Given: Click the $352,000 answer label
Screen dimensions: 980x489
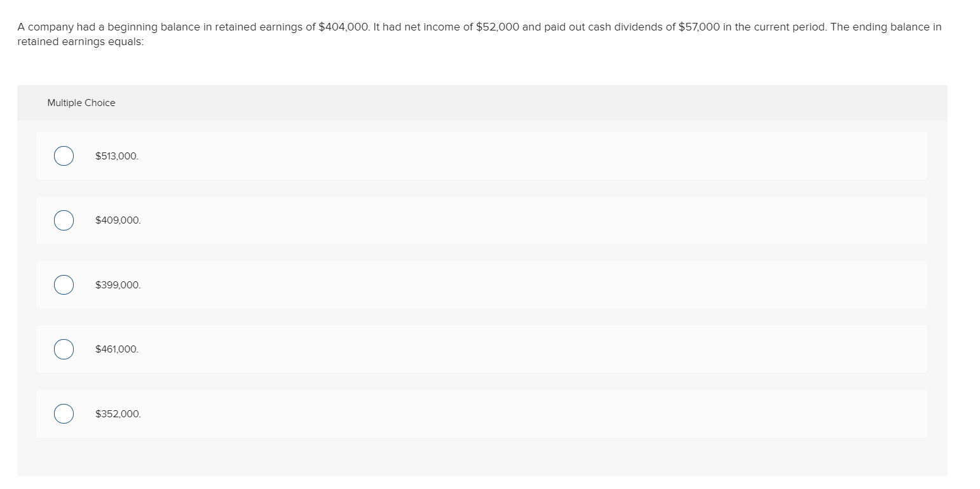Looking at the screenshot, I should 118,413.
